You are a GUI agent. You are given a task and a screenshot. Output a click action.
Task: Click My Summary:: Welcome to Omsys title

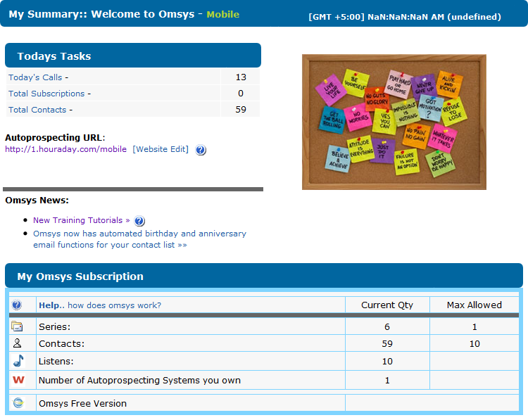[101, 14]
